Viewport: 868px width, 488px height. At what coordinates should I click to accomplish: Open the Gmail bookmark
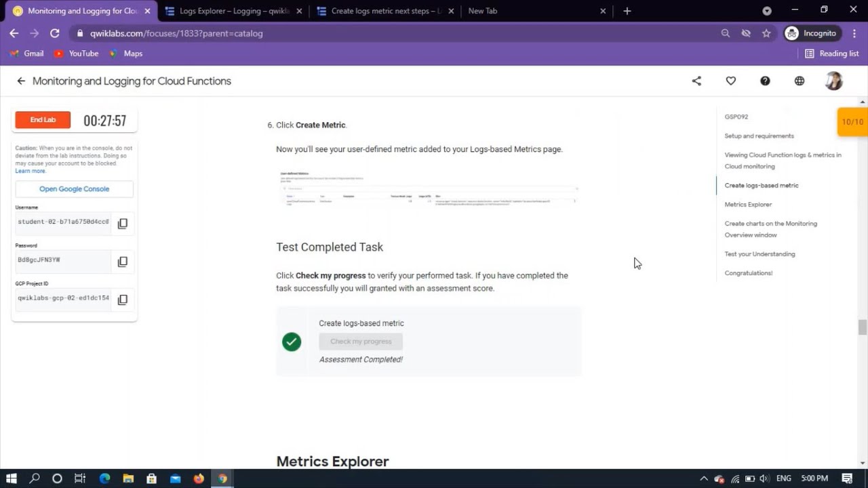(x=27, y=54)
